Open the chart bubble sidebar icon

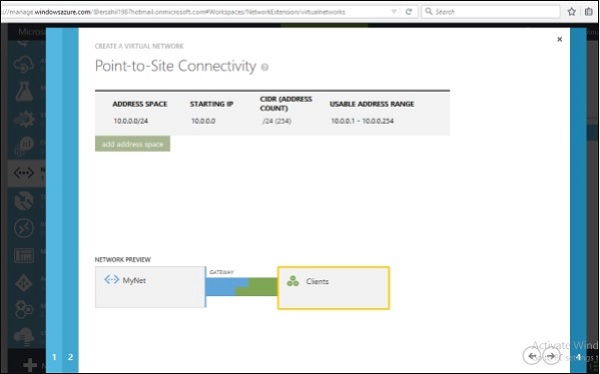coord(24,146)
